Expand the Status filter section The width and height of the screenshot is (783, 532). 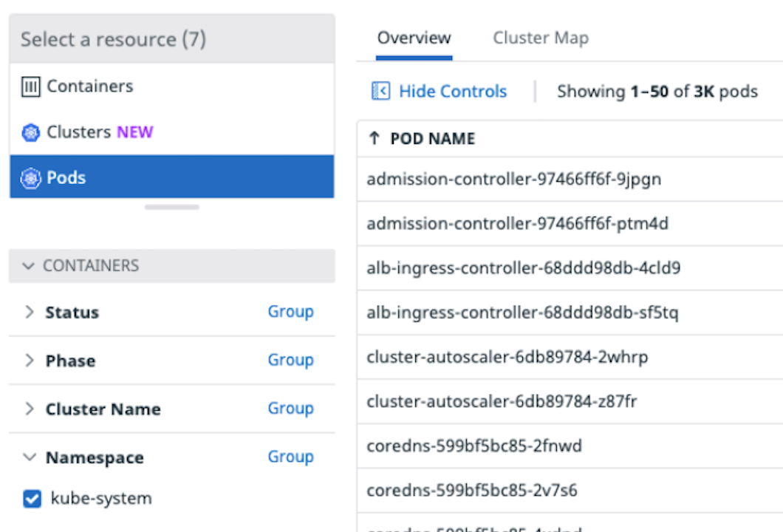pyautogui.click(x=30, y=312)
